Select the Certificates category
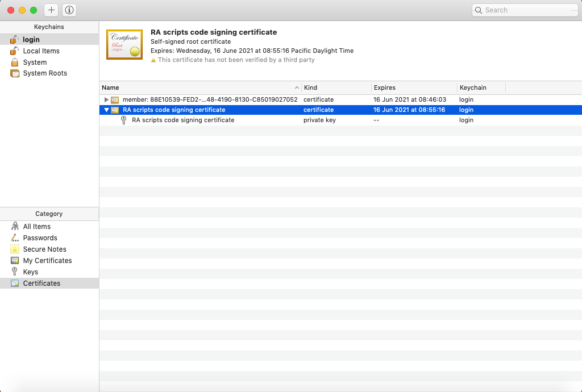 click(41, 283)
